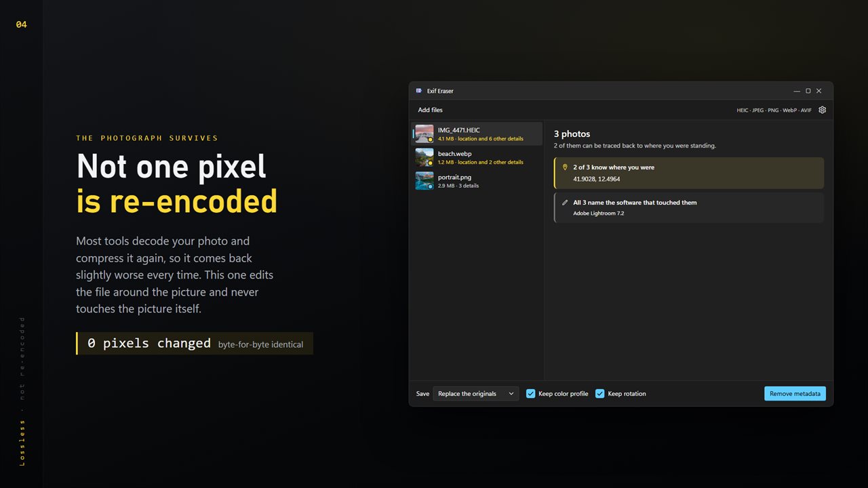
Task: Click the yellow warning badge on IMG_4471.HEIC thumbnail
Action: click(x=430, y=139)
